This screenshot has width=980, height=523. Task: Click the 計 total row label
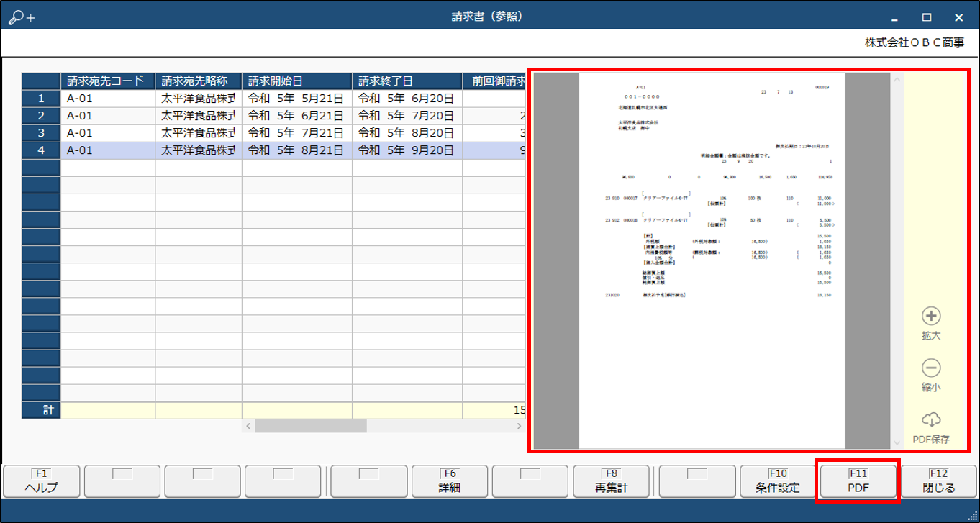tap(41, 410)
